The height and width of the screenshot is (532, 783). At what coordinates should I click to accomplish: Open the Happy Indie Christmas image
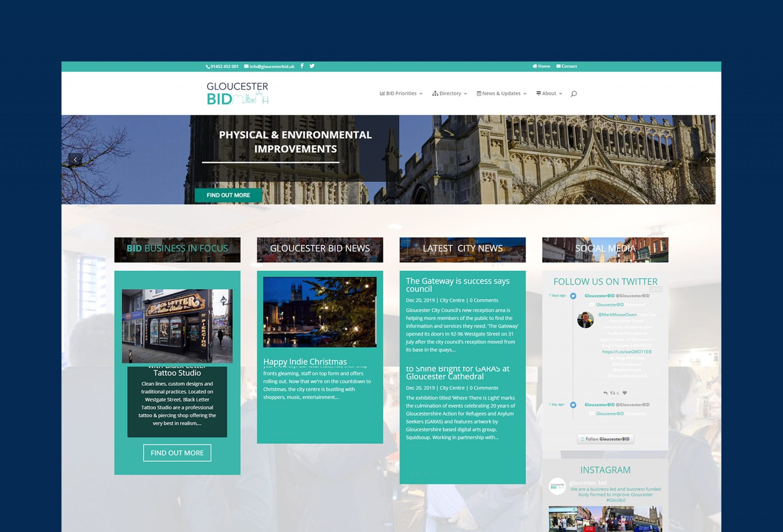click(320, 312)
